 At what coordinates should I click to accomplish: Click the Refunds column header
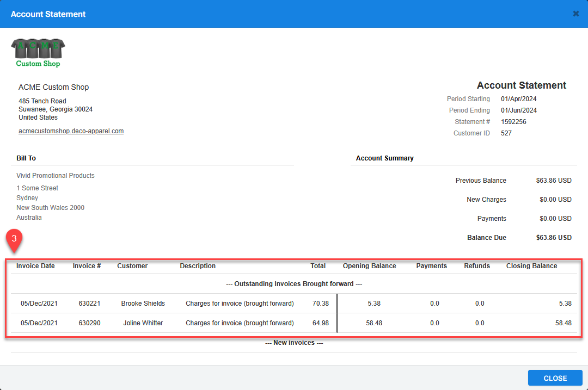pyautogui.click(x=477, y=266)
